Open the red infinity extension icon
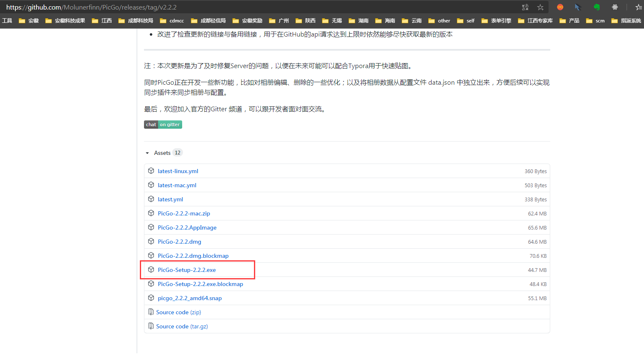 pyautogui.click(x=560, y=7)
